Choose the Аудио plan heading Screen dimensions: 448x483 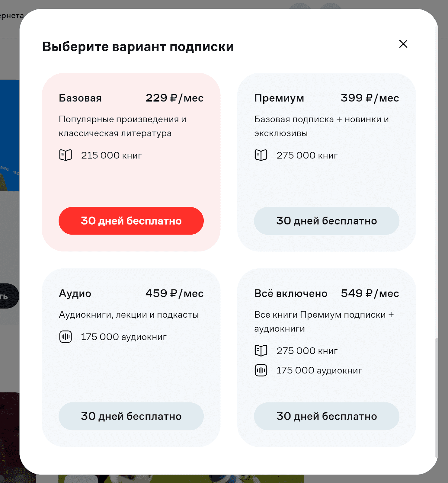pos(75,293)
